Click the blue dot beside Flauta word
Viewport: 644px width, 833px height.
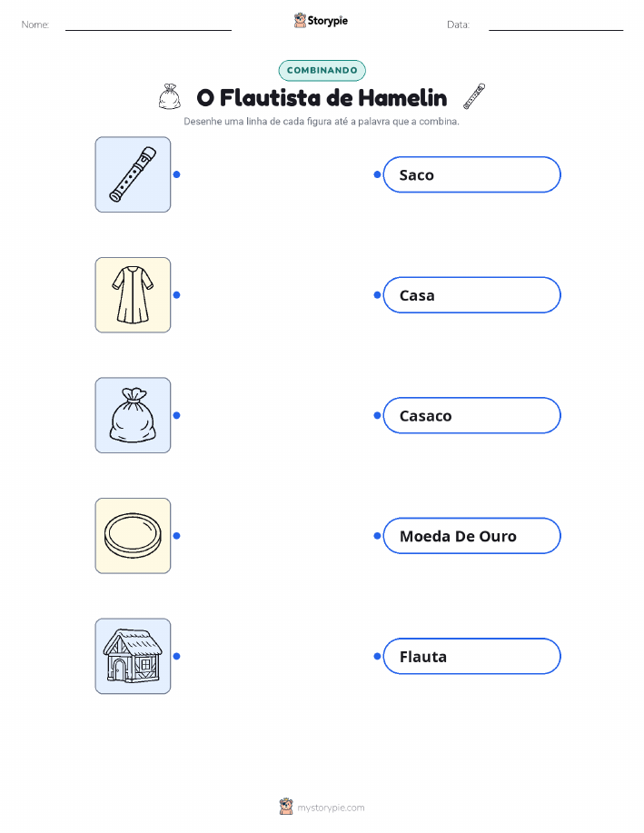coord(377,656)
